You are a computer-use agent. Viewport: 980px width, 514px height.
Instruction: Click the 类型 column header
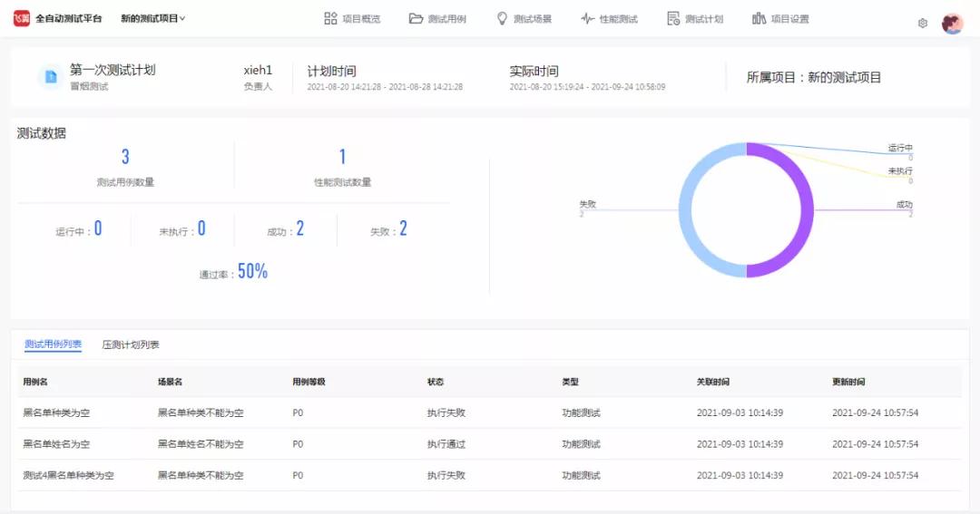570,382
